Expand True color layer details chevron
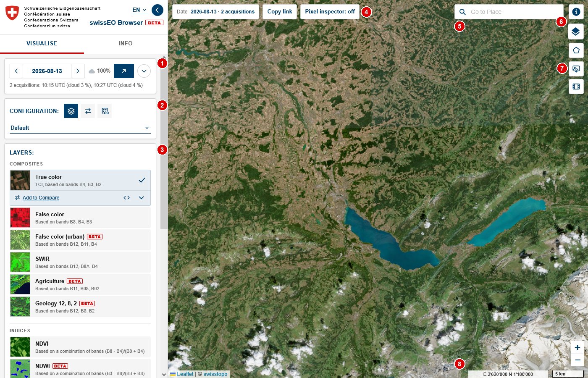588x378 pixels. point(142,198)
